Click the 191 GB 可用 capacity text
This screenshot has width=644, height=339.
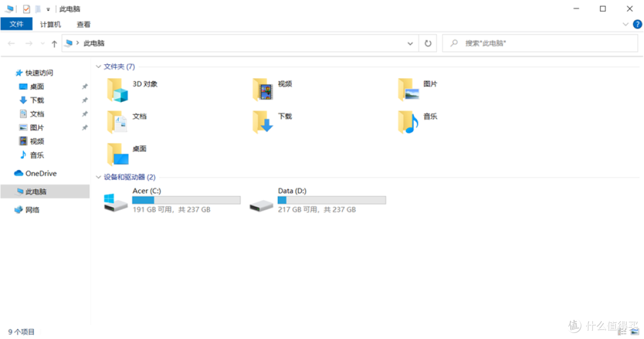point(171,210)
